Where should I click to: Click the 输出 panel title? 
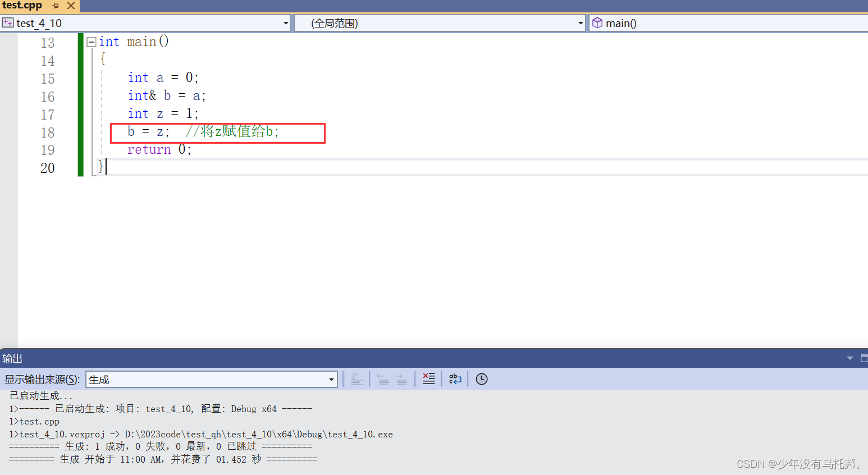[12, 358]
